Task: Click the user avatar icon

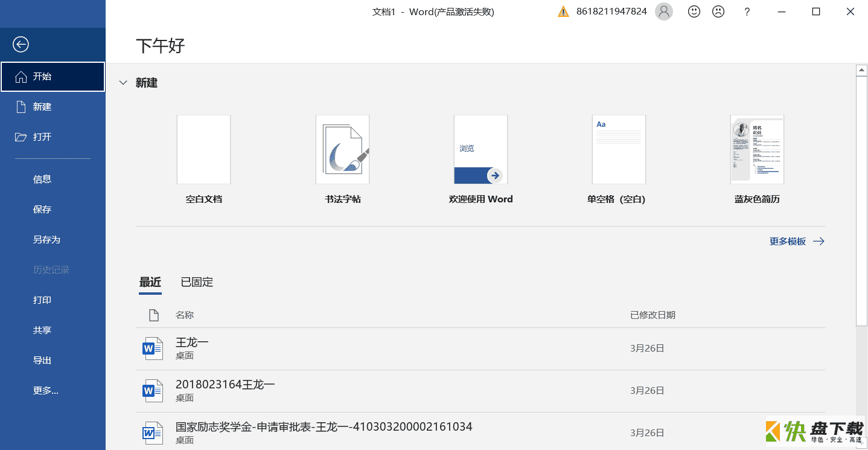Action: point(664,11)
